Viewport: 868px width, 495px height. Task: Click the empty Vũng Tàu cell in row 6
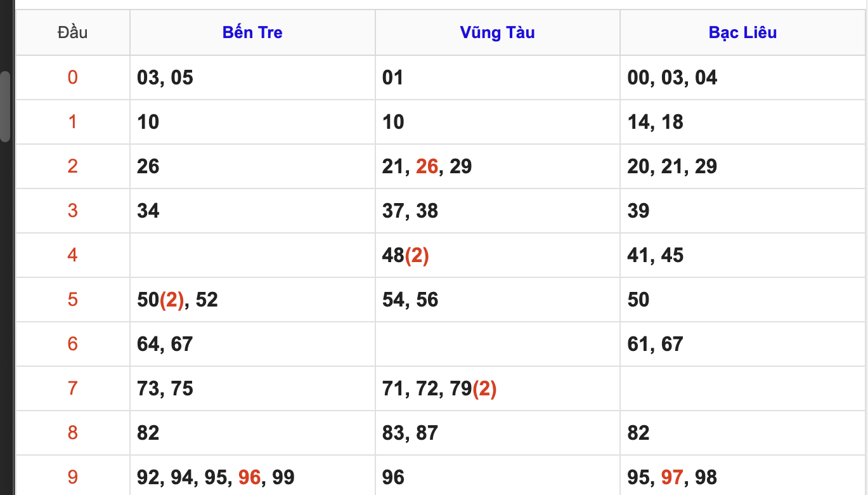click(497, 344)
